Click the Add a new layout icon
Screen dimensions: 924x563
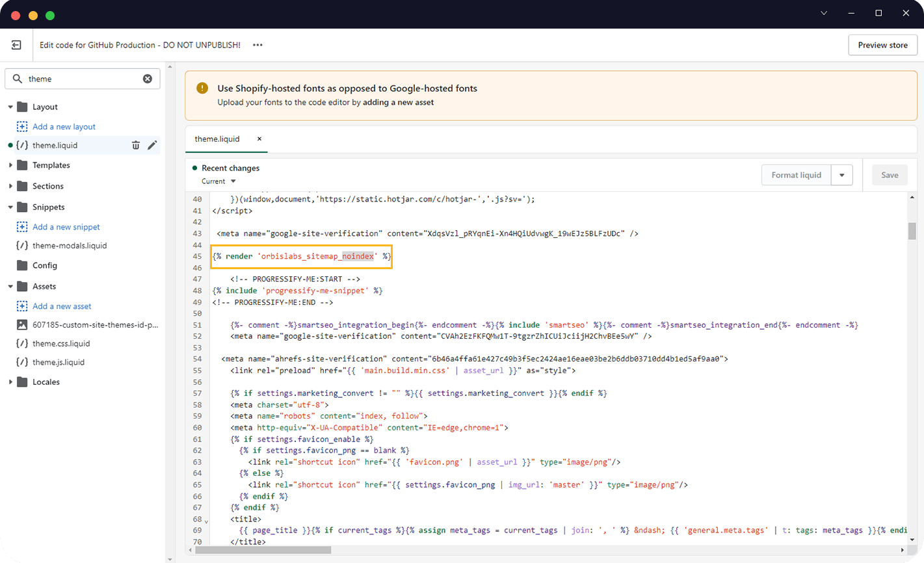pyautogui.click(x=22, y=126)
